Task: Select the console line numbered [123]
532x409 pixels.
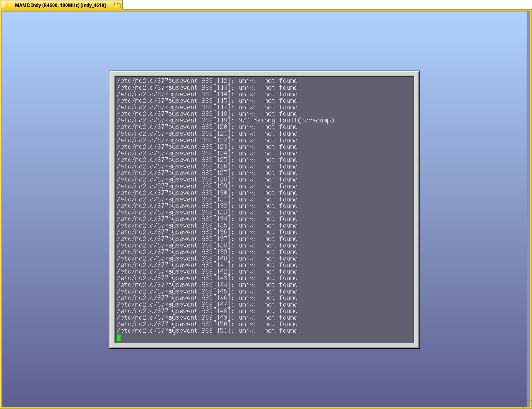Action: tap(207, 147)
